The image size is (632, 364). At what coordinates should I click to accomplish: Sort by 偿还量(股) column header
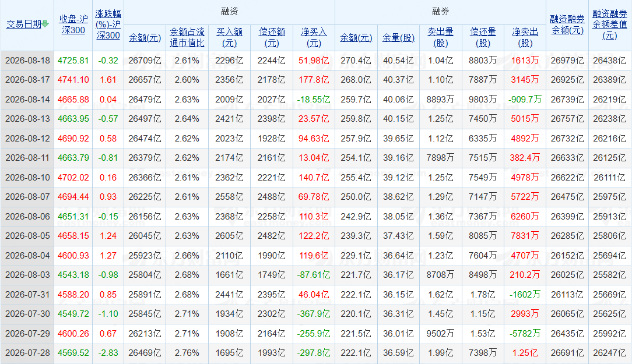[483, 37]
